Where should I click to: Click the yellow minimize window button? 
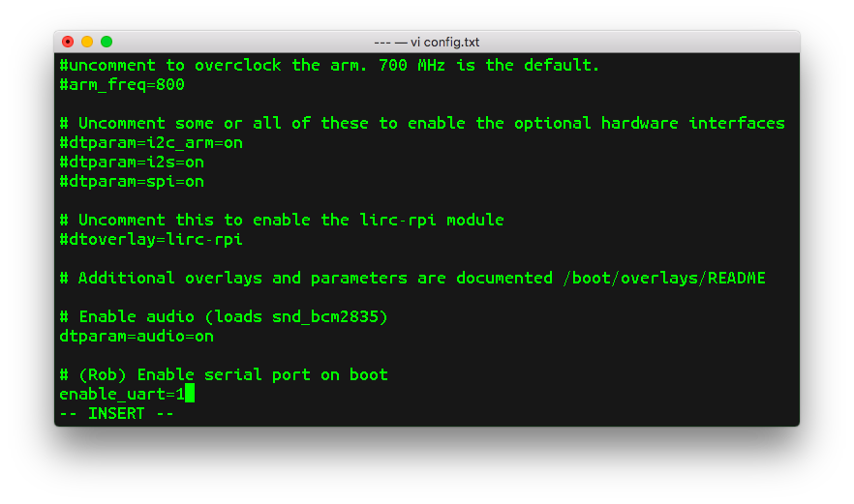87,42
